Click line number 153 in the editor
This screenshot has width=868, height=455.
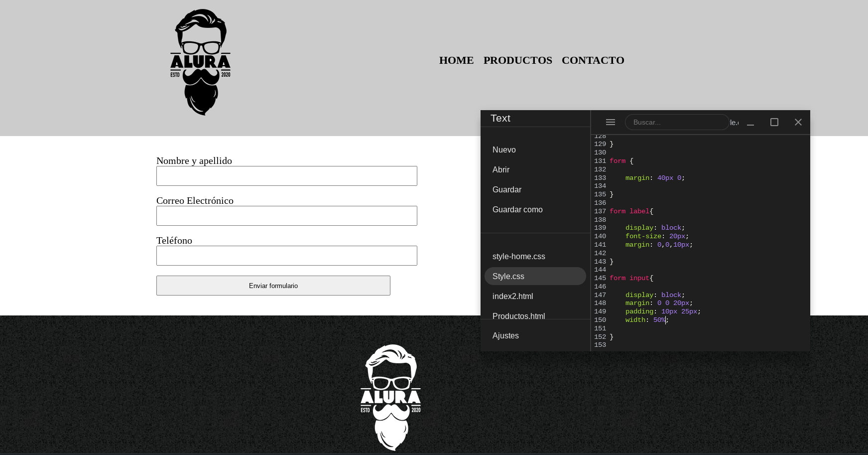tap(600, 345)
